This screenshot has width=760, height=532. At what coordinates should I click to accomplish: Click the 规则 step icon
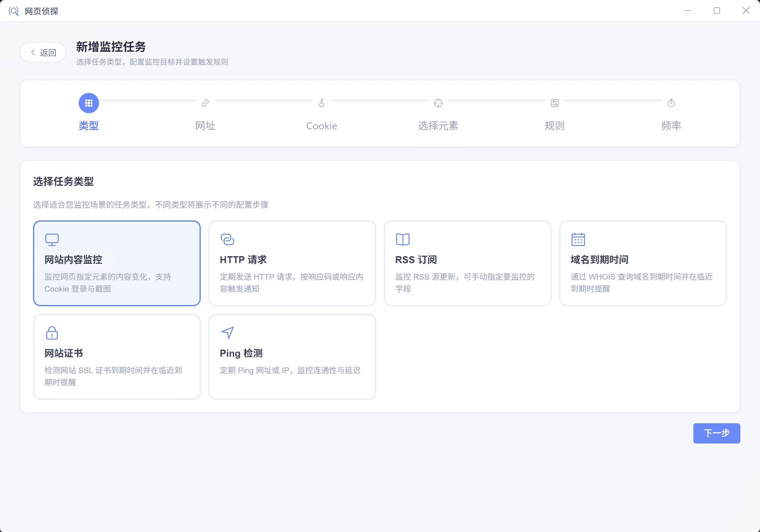click(554, 103)
